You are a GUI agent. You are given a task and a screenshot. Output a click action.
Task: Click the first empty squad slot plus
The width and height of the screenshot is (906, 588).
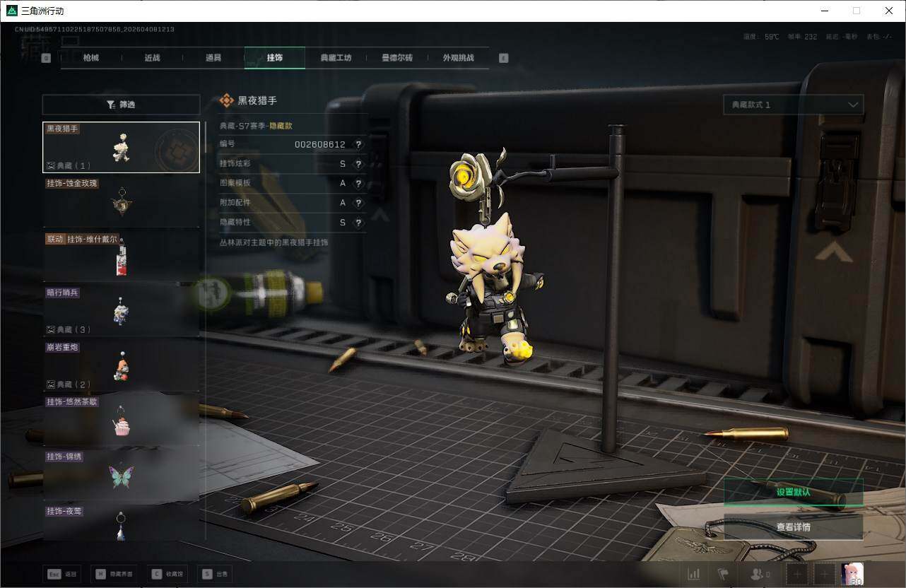(797, 574)
